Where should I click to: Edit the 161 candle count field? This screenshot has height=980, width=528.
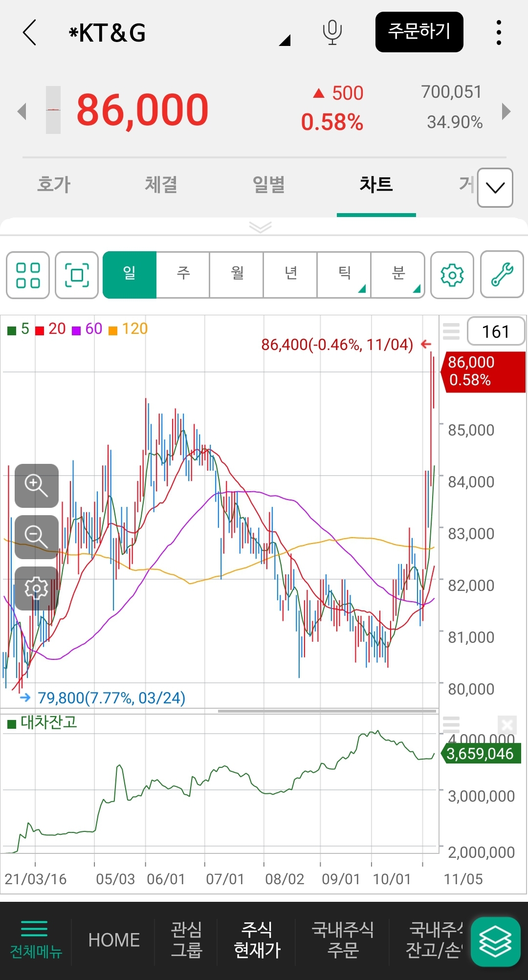click(496, 331)
